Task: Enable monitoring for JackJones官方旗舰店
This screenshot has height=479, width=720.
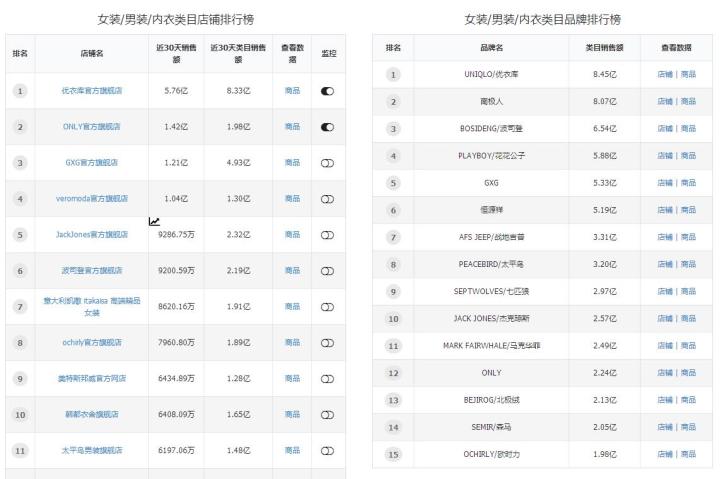Action: [327, 235]
